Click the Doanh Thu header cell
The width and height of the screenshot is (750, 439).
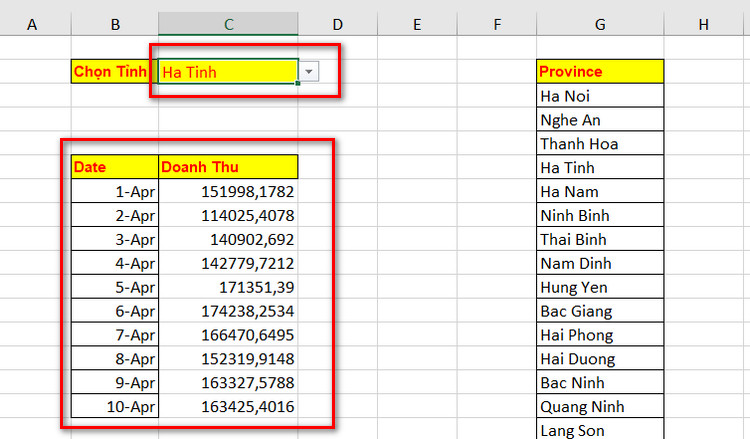(x=228, y=167)
